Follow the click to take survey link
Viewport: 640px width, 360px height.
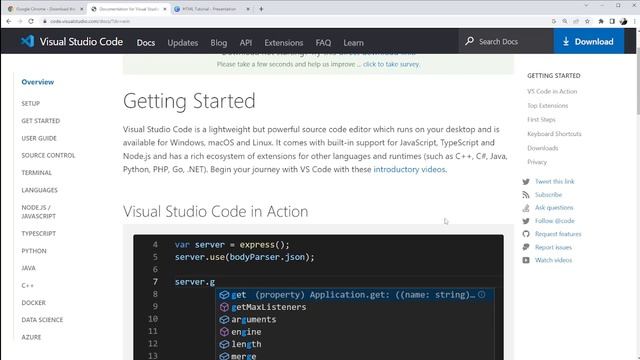[x=391, y=64]
